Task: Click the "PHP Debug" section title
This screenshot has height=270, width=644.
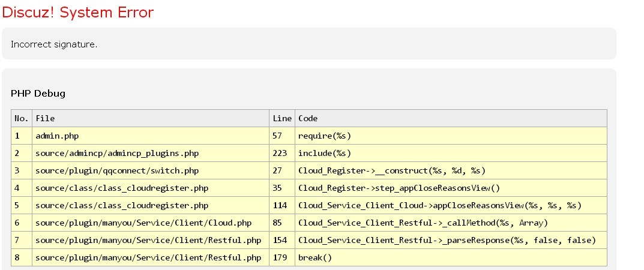Action: (38, 94)
